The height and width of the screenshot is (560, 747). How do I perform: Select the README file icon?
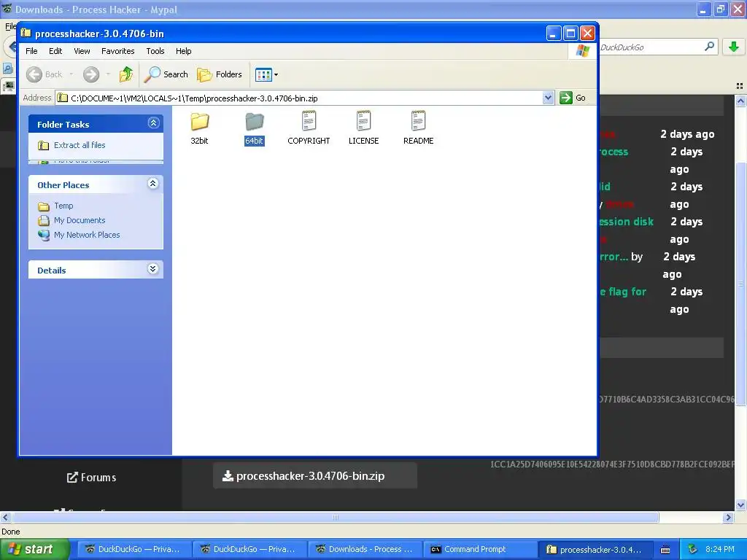click(418, 121)
